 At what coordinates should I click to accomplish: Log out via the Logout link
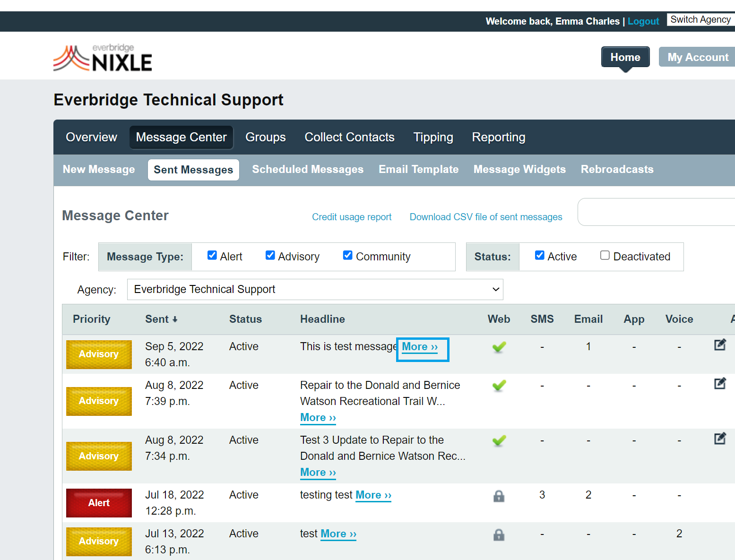pyautogui.click(x=643, y=21)
